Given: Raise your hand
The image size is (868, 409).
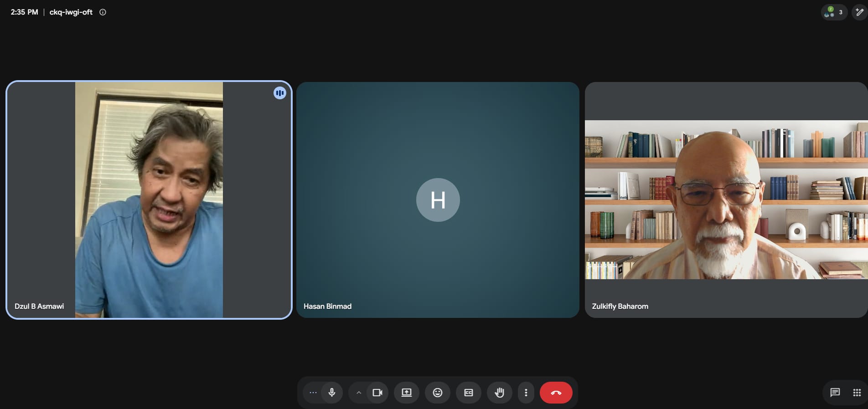Looking at the screenshot, I should [500, 393].
